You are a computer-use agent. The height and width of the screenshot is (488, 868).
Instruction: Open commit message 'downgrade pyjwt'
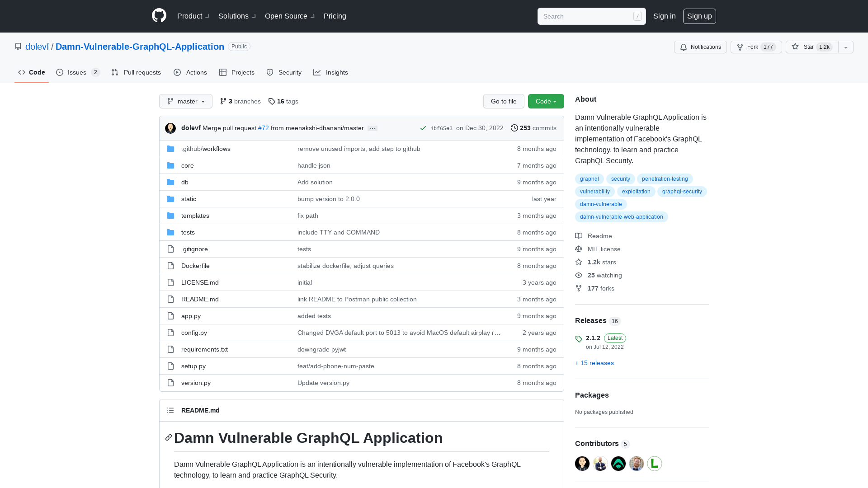click(321, 349)
